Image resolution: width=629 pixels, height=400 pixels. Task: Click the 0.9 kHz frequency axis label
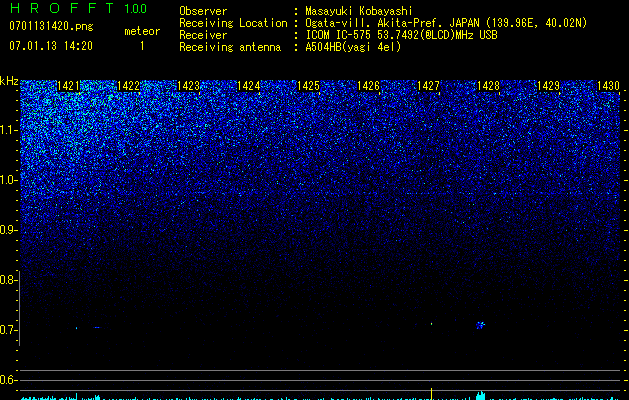(9, 230)
